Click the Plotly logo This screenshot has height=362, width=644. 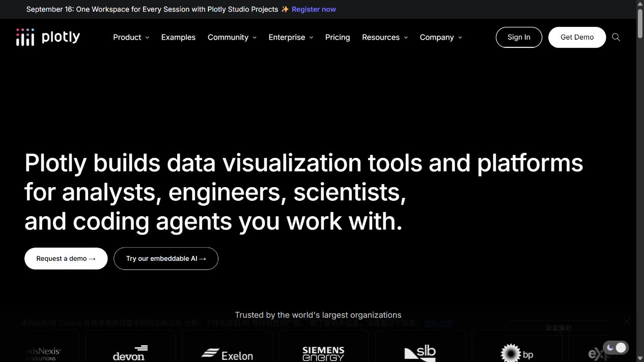tap(48, 37)
